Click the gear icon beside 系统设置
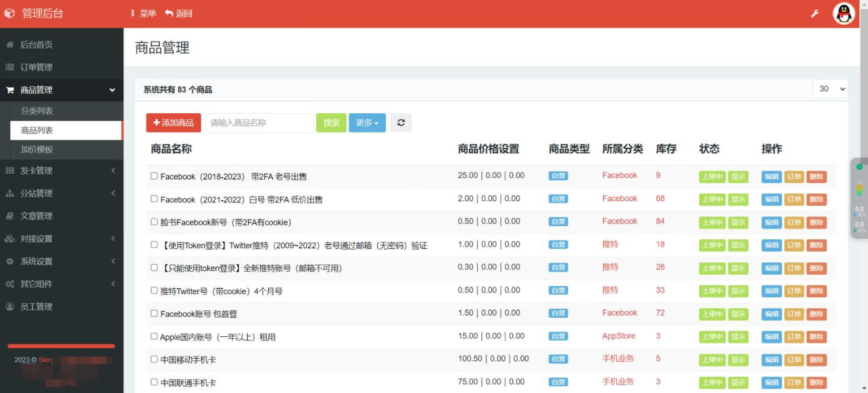The width and height of the screenshot is (868, 393). click(x=10, y=261)
